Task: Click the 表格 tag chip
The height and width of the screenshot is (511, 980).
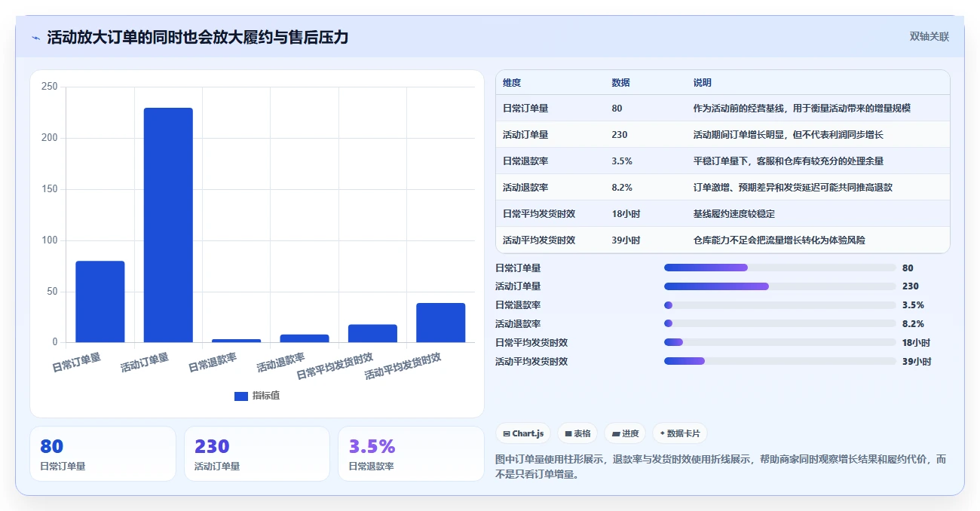Action: [x=577, y=433]
